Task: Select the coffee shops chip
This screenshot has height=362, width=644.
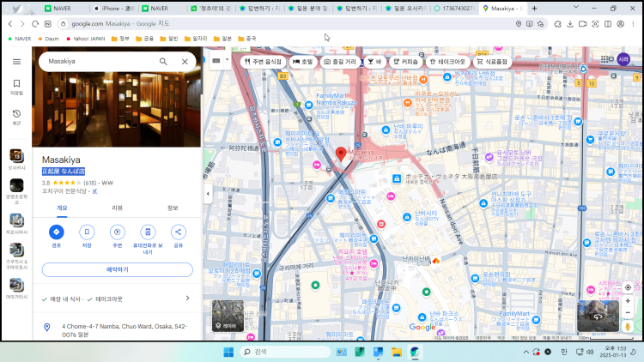Action: click(x=406, y=62)
